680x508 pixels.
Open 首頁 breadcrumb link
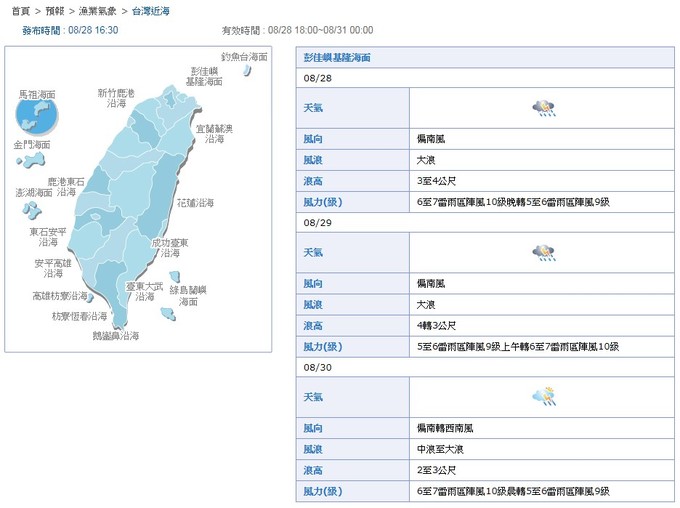pos(20,10)
